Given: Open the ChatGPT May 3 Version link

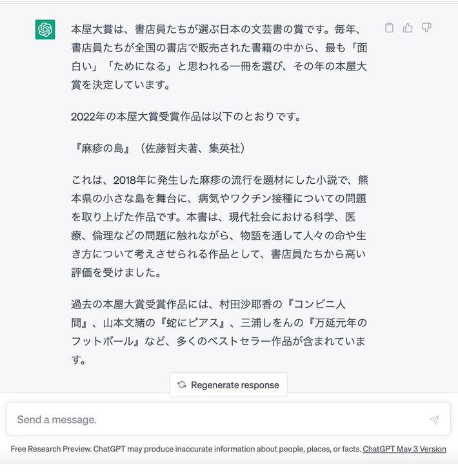Looking at the screenshot, I should point(404,449).
